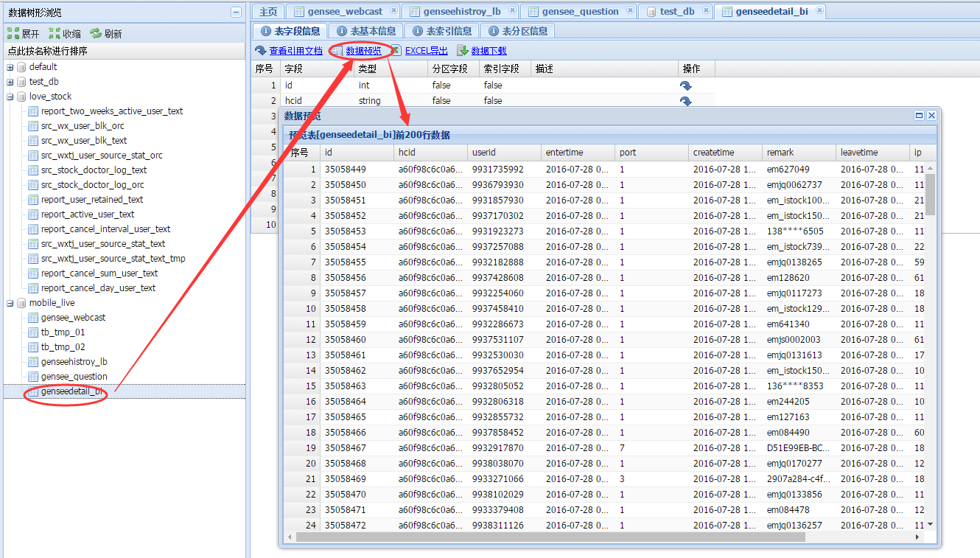
Task: Click the 收缩 collapse-all icon
Action: 54,33
